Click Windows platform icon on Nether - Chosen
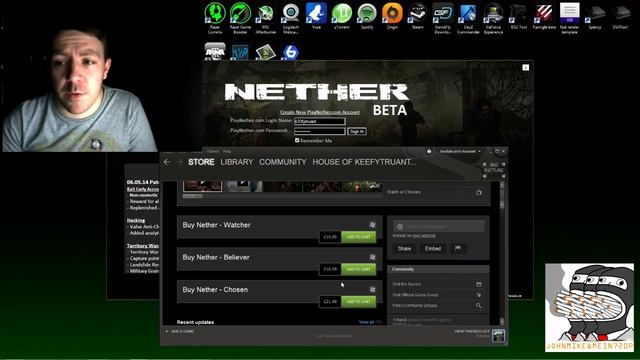The width and height of the screenshot is (640, 360). (372, 289)
